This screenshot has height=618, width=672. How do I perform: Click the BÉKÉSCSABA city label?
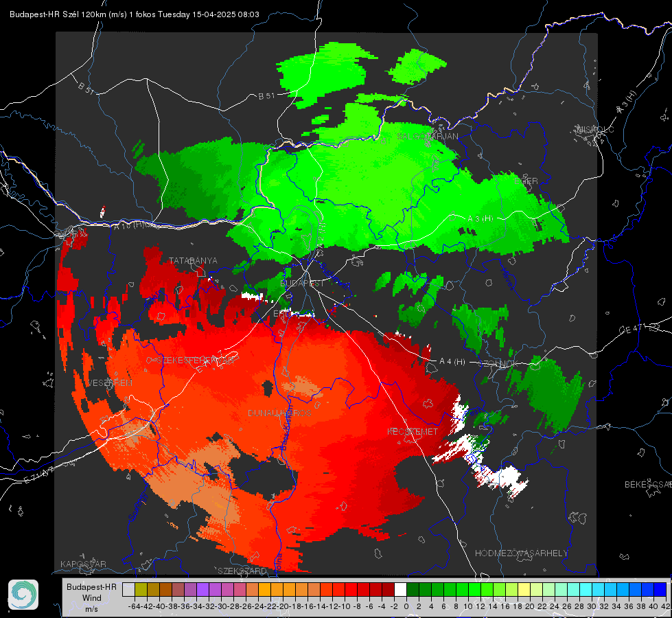click(x=647, y=484)
